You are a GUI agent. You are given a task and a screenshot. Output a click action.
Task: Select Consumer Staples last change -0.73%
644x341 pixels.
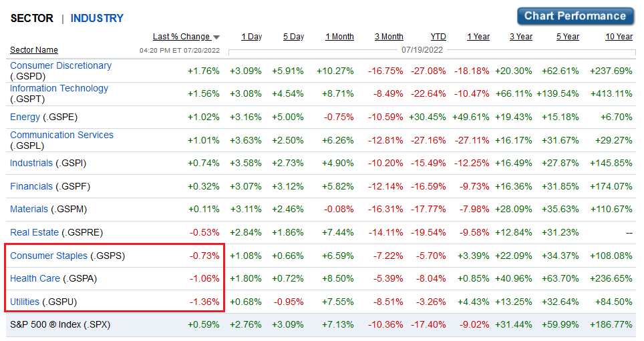click(x=204, y=256)
